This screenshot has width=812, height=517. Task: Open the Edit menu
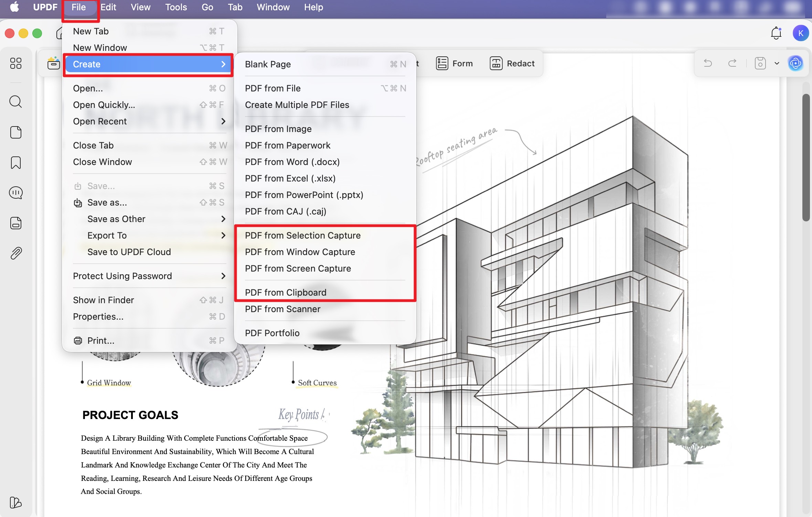pos(108,7)
